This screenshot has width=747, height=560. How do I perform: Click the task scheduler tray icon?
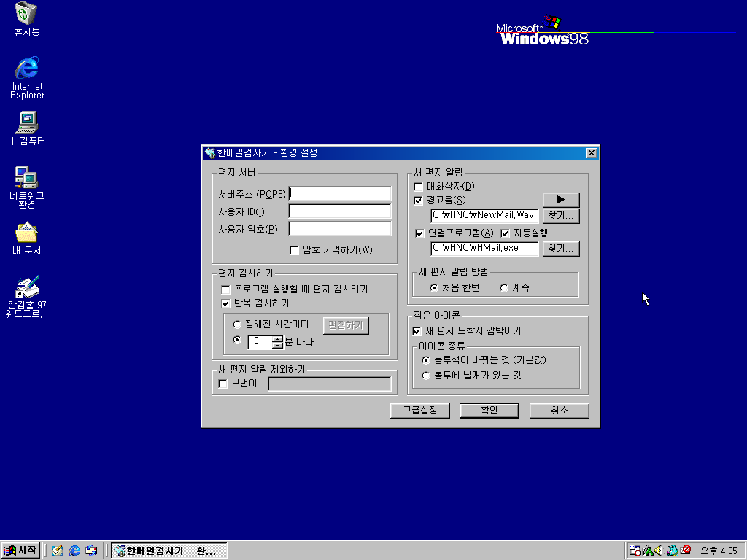click(635, 551)
